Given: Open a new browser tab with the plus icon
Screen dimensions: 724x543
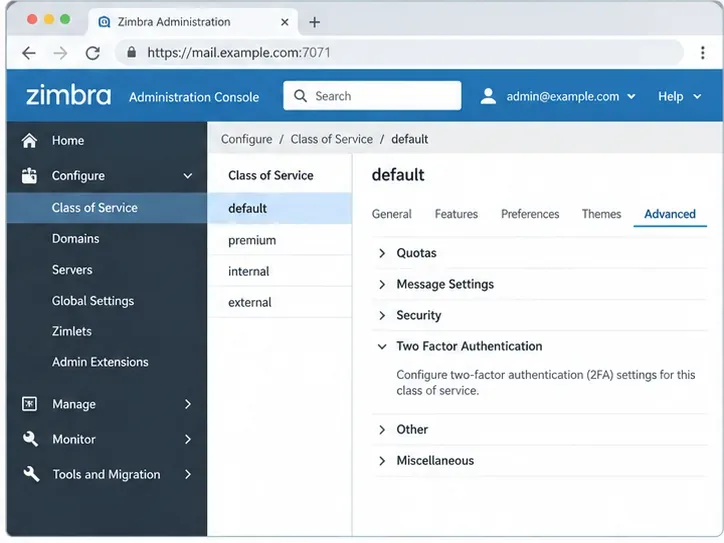Looking at the screenshot, I should 314,22.
